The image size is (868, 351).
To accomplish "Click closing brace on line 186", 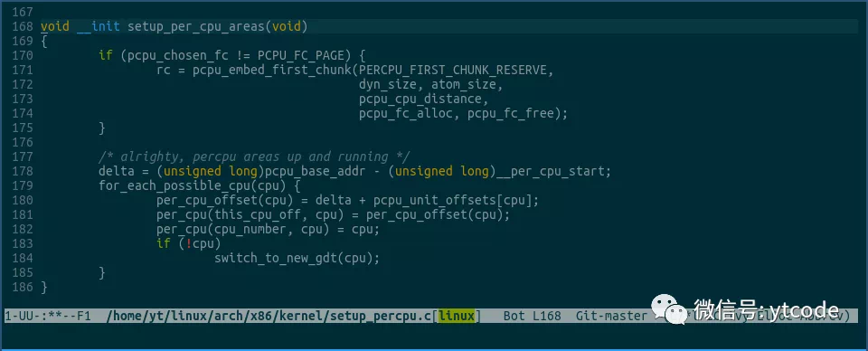I will (44, 287).
